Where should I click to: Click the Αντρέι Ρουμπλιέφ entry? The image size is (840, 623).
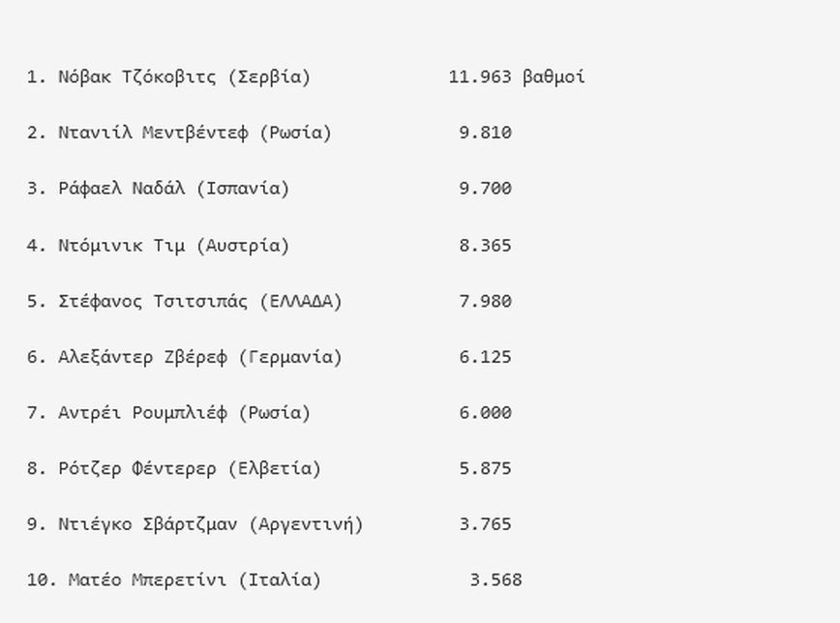pos(142,413)
